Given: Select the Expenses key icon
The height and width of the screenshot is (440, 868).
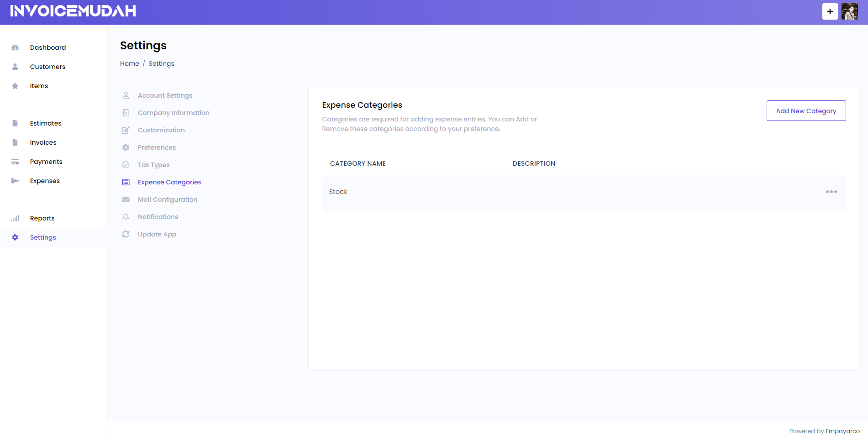Looking at the screenshot, I should click(15, 180).
